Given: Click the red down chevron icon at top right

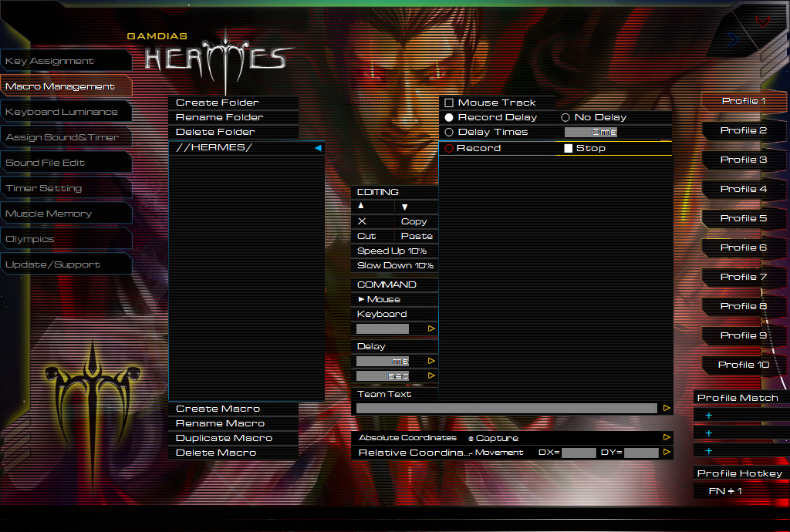Looking at the screenshot, I should tap(763, 21).
